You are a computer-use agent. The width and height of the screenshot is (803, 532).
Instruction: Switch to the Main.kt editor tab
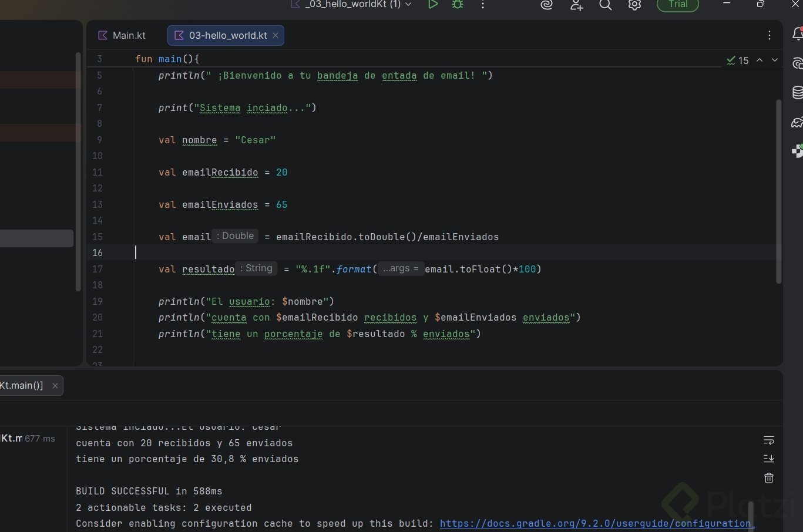122,35
